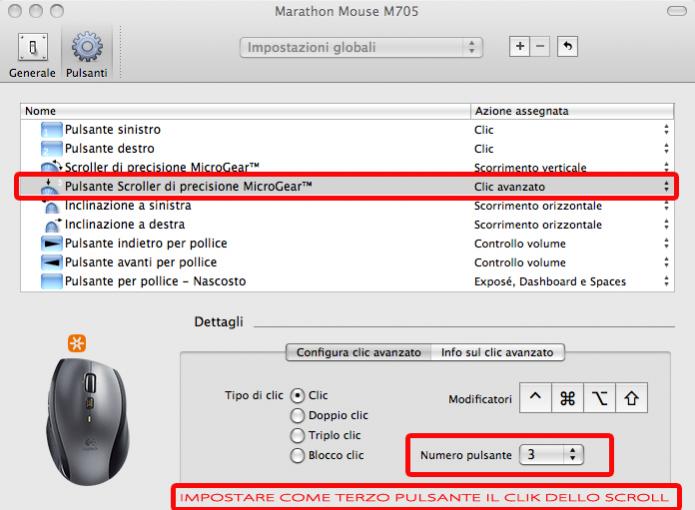This screenshot has width=695, height=510.
Task: Select Inclinazione a sinistra row text
Action: (128, 206)
